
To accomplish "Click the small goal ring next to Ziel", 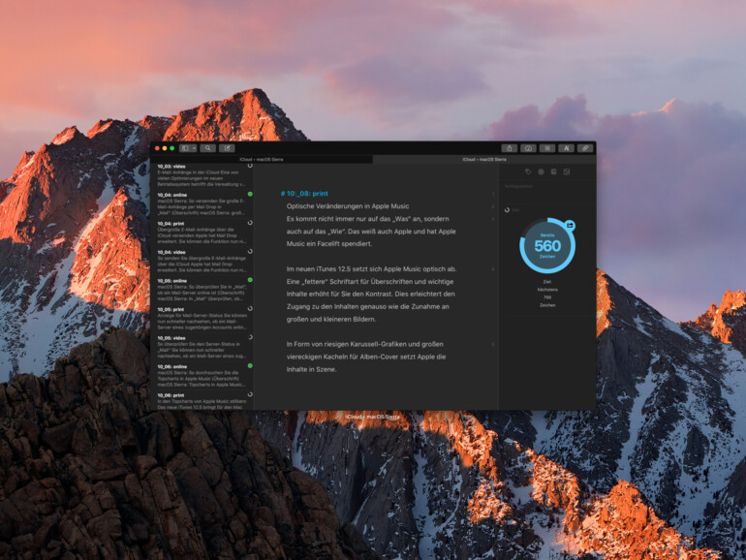I will click(507, 210).
